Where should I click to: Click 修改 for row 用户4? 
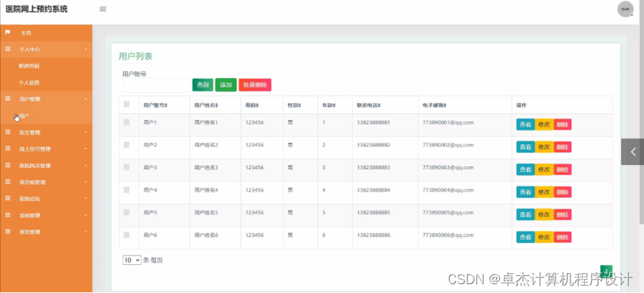coord(544,191)
